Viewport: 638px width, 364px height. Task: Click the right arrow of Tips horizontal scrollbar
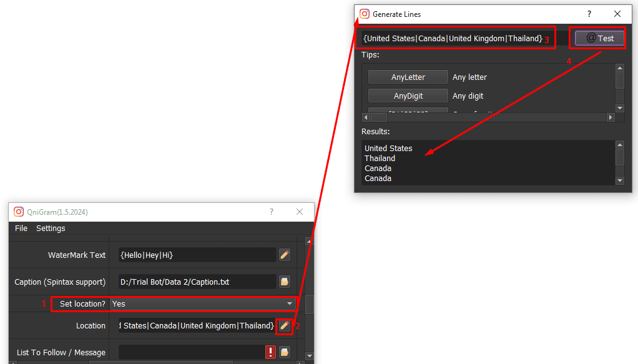(611, 117)
